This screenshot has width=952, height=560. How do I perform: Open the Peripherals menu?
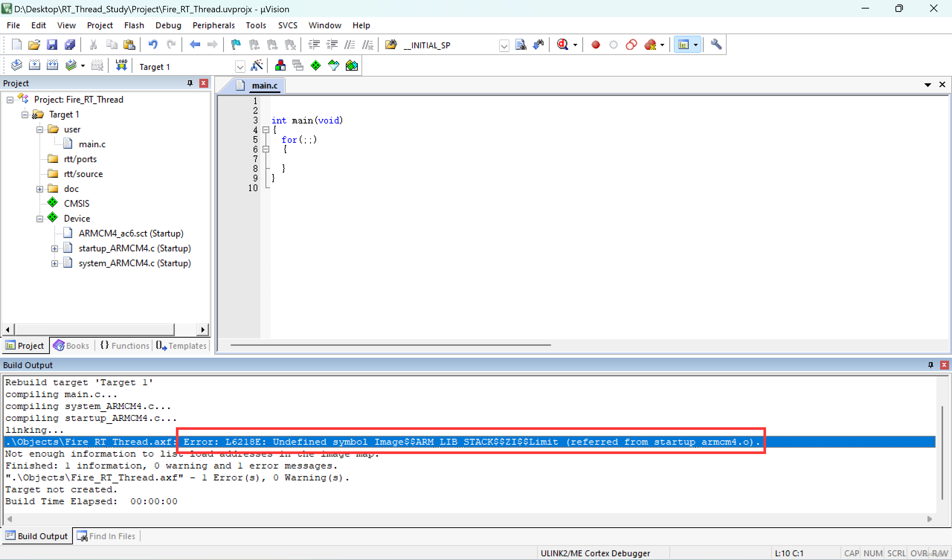[x=213, y=25]
